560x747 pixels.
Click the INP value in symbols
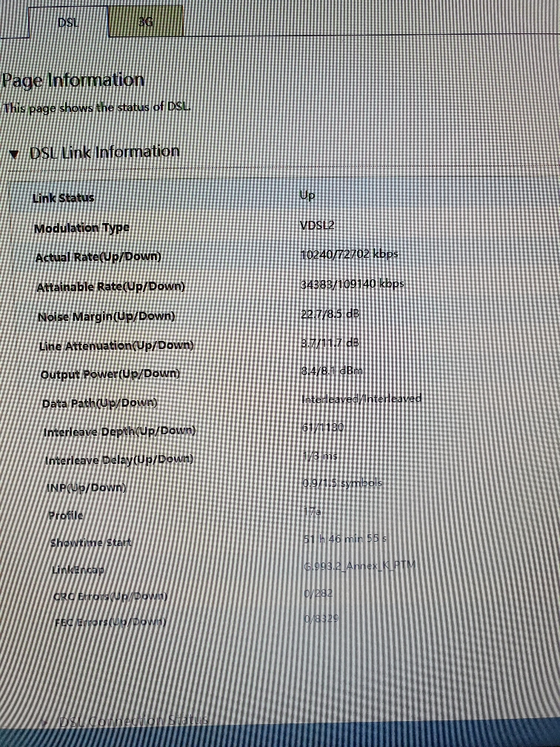(342, 483)
